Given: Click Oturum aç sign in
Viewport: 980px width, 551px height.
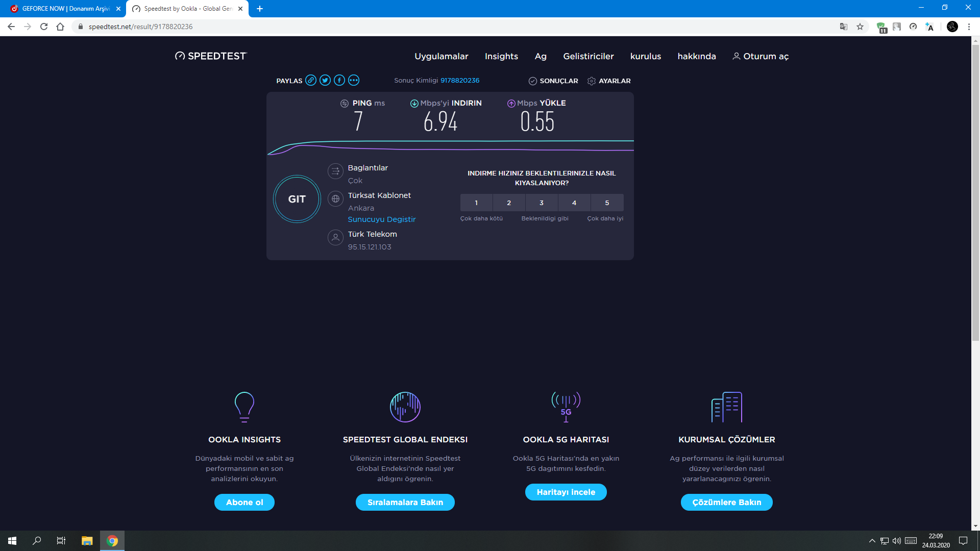Looking at the screenshot, I should point(761,56).
